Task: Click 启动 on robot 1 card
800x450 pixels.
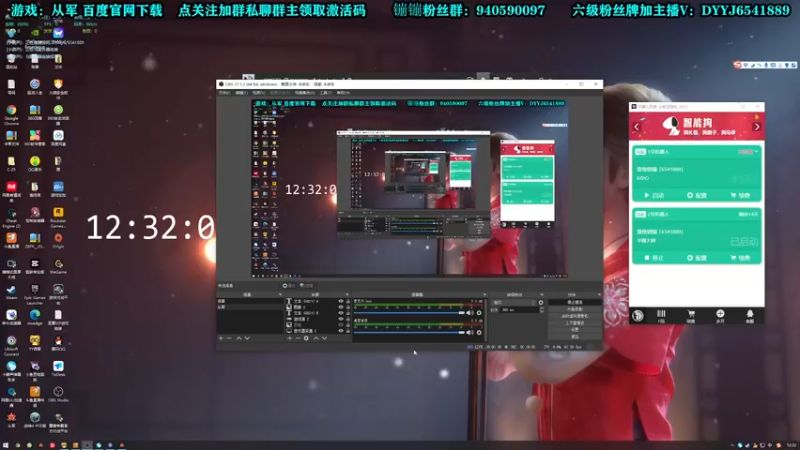Action: click(654, 195)
